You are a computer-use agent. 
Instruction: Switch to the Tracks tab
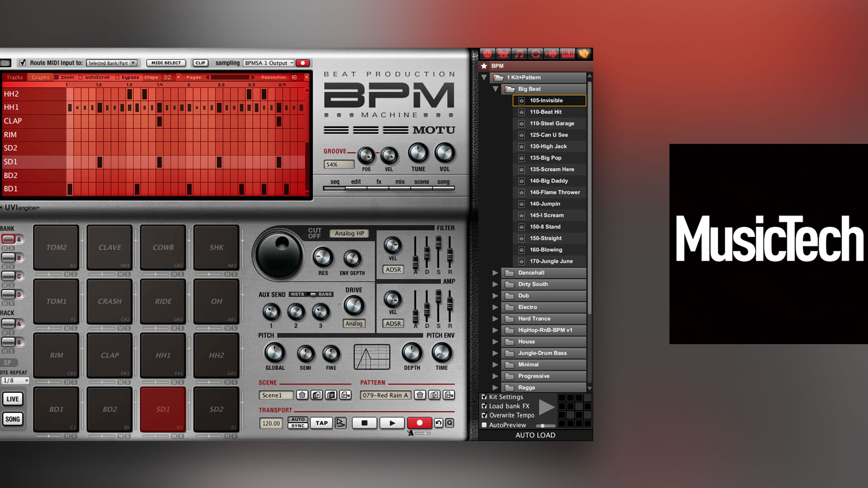click(x=15, y=77)
